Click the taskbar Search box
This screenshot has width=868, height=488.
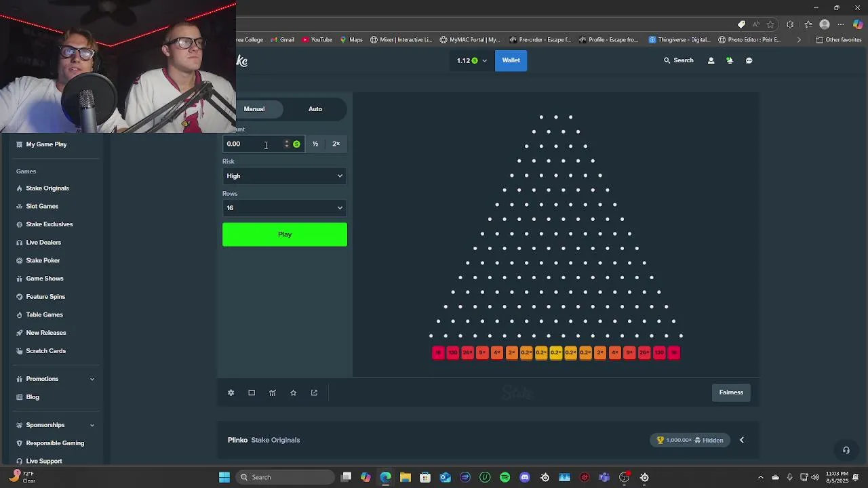coord(285,477)
